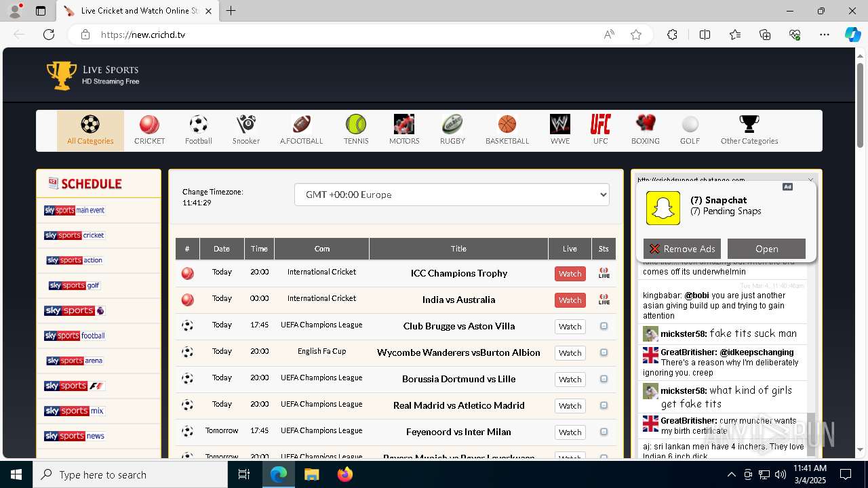Open browser extensions icon
Screen dimensions: 868x488
click(672, 35)
